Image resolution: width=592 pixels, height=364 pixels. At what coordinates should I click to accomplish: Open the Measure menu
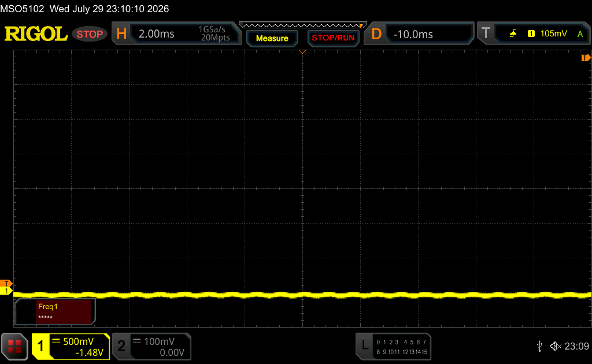tap(272, 38)
